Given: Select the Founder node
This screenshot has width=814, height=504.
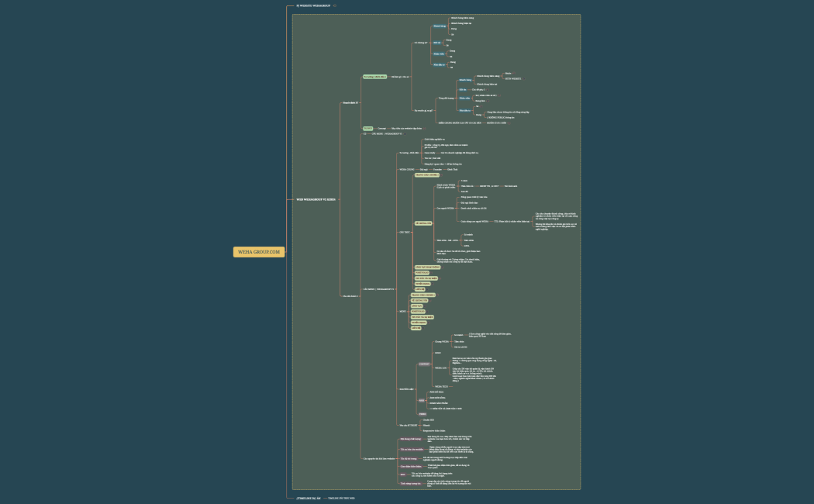Looking at the screenshot, I should [439, 169].
